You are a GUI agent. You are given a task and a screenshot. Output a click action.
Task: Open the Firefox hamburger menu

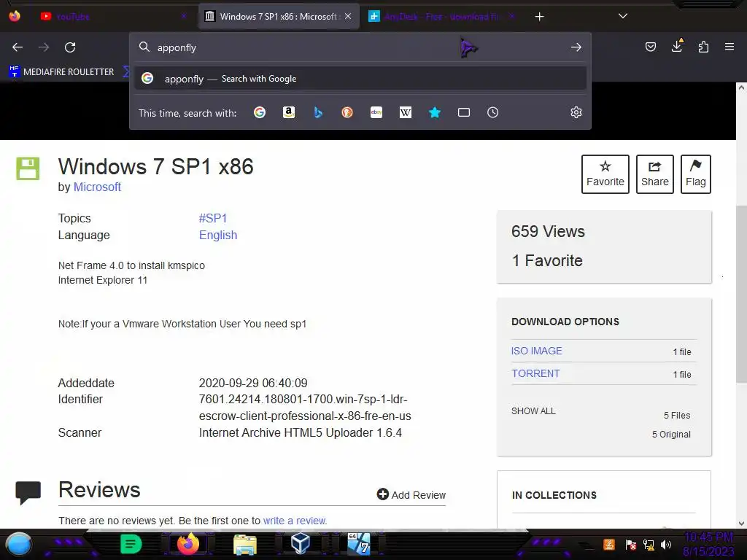(729, 47)
